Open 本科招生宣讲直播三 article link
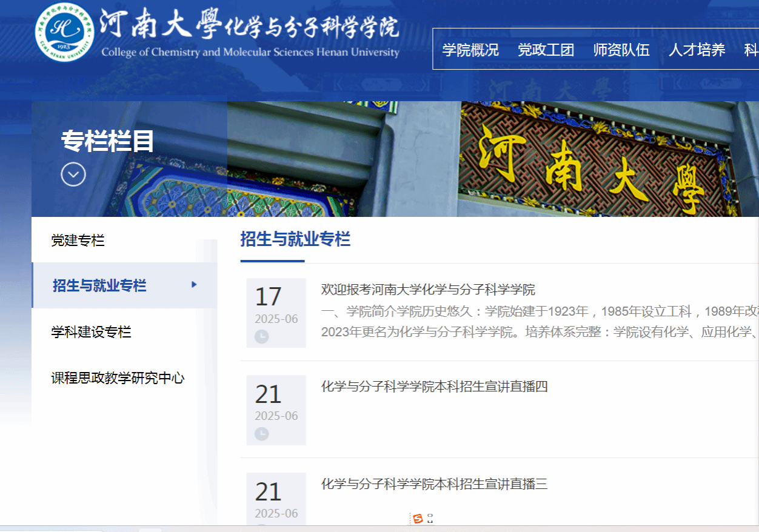759x532 pixels. point(434,484)
